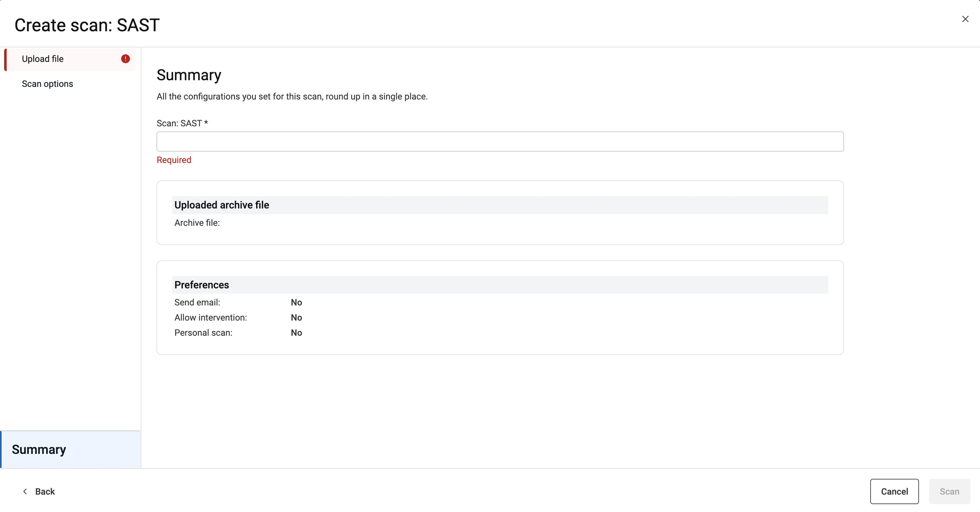Click the Uploaded archive file section header
980x512 pixels.
click(x=222, y=205)
